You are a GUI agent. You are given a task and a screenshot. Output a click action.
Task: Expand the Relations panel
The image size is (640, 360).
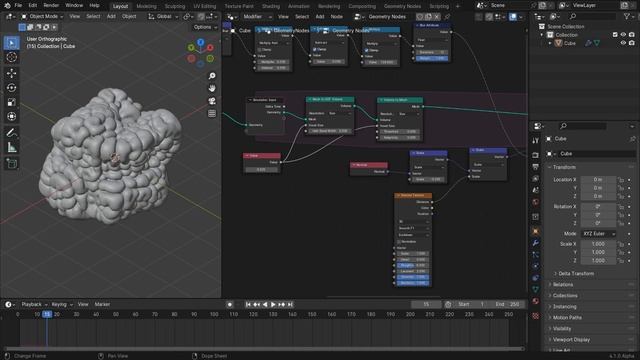tap(562, 284)
